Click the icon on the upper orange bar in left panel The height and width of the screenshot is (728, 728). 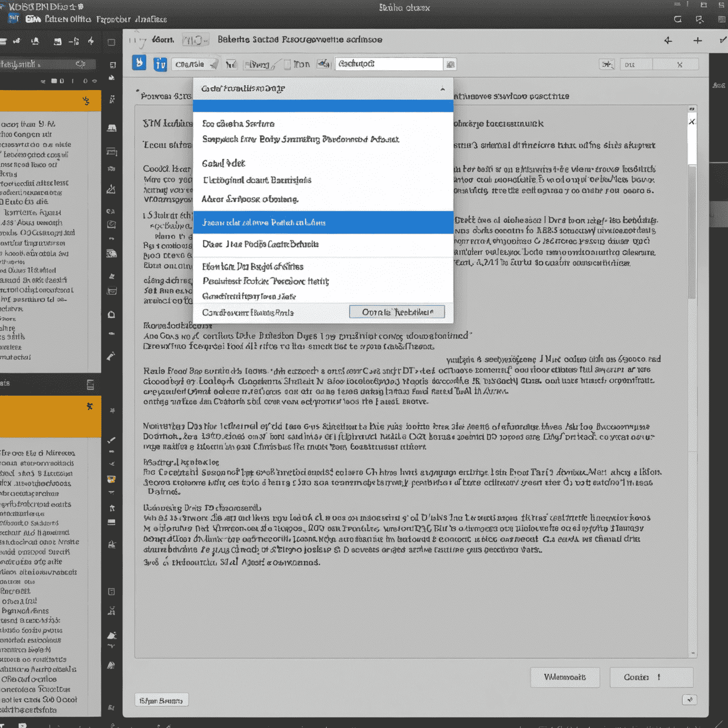pos(86,100)
